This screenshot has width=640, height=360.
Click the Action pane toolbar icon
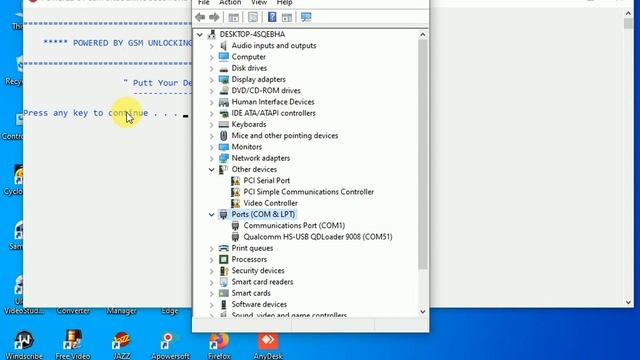click(287, 17)
